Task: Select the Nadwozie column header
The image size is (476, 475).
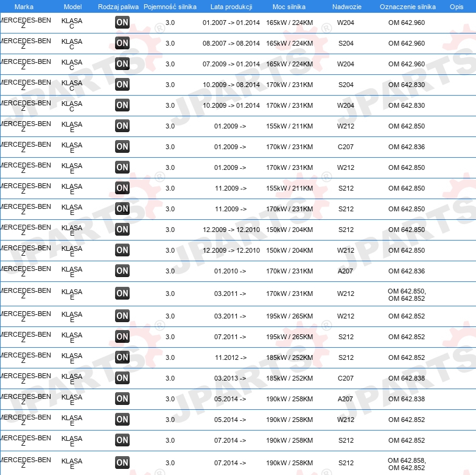Action: (347, 7)
